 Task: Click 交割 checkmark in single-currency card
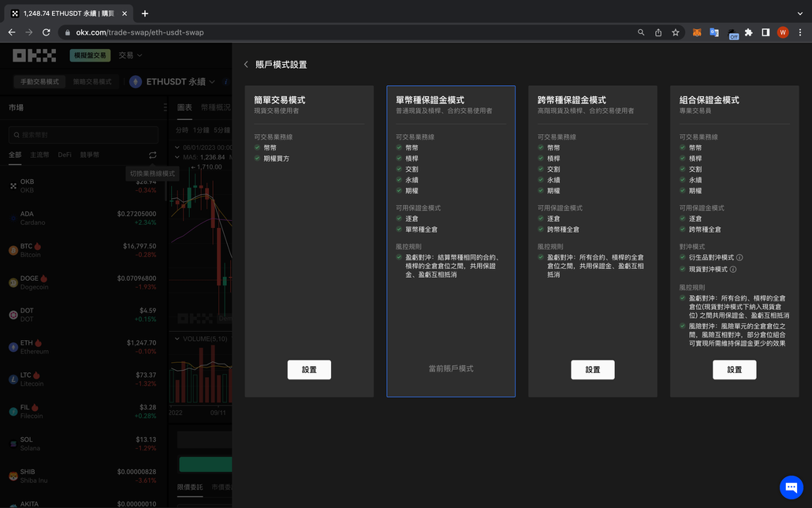click(399, 169)
